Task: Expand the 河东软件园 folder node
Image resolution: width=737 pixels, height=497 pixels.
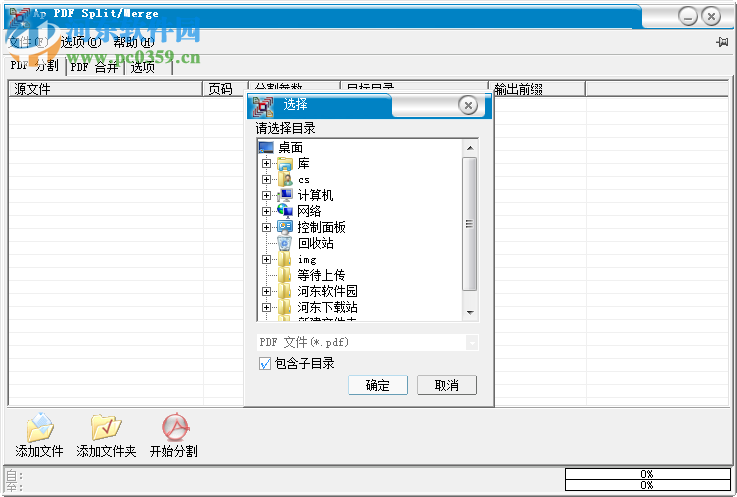Action: (x=267, y=292)
